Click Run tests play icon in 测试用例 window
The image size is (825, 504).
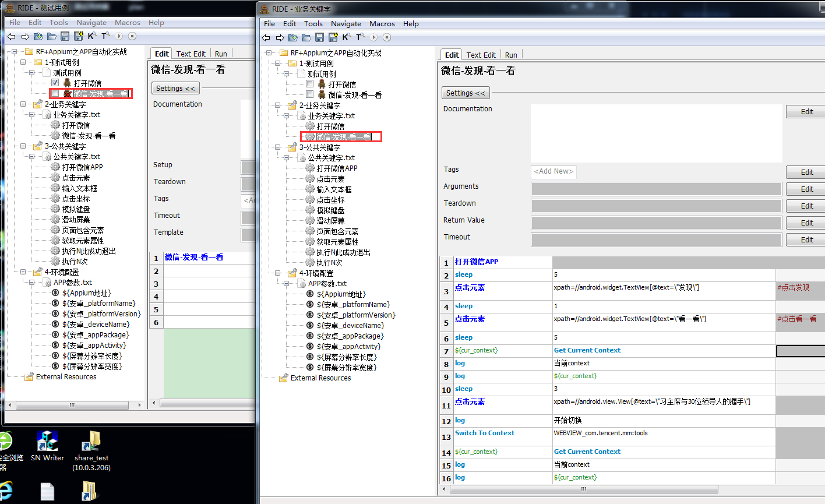pyautogui.click(x=119, y=36)
